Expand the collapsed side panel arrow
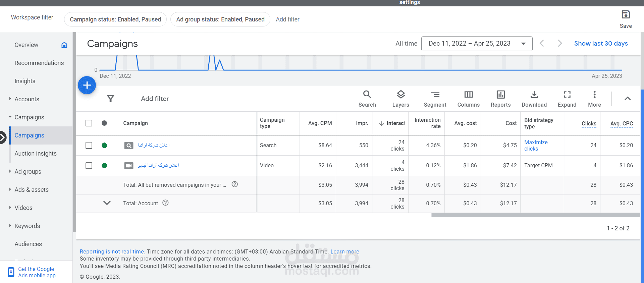Viewport: 644px width, 283px height. coord(3,137)
